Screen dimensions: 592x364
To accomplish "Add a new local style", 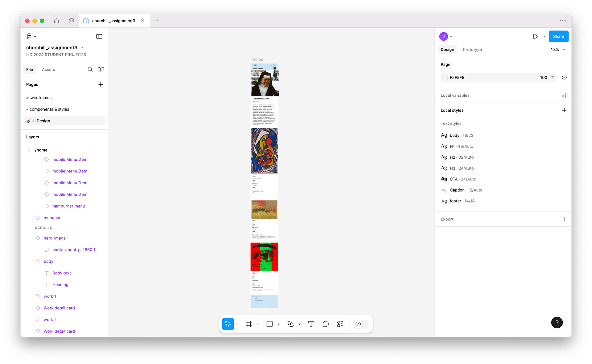I will pos(564,110).
